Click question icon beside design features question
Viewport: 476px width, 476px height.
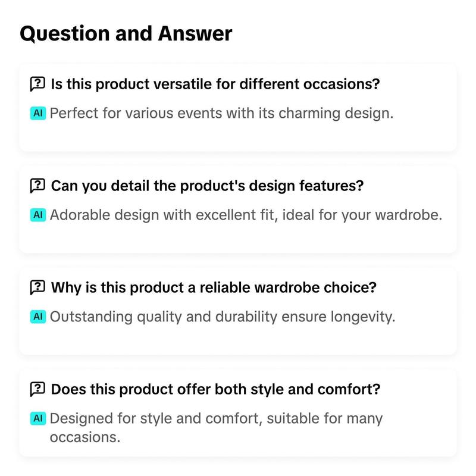pos(38,186)
